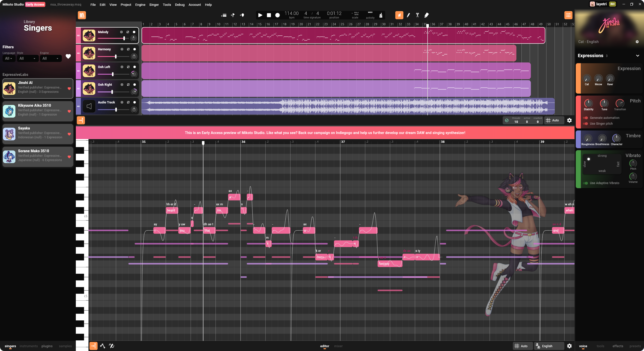Open the Engine filter dropdown
644x351 pixels.
pos(51,58)
